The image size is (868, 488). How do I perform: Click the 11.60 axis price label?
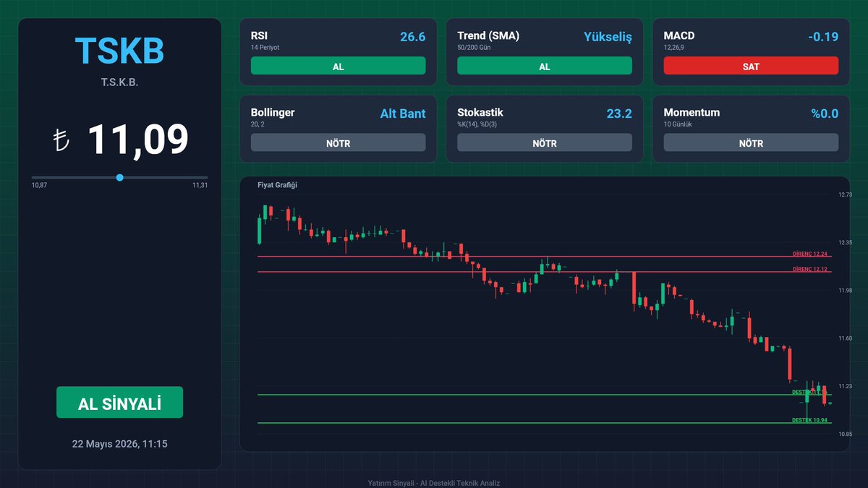(x=845, y=338)
